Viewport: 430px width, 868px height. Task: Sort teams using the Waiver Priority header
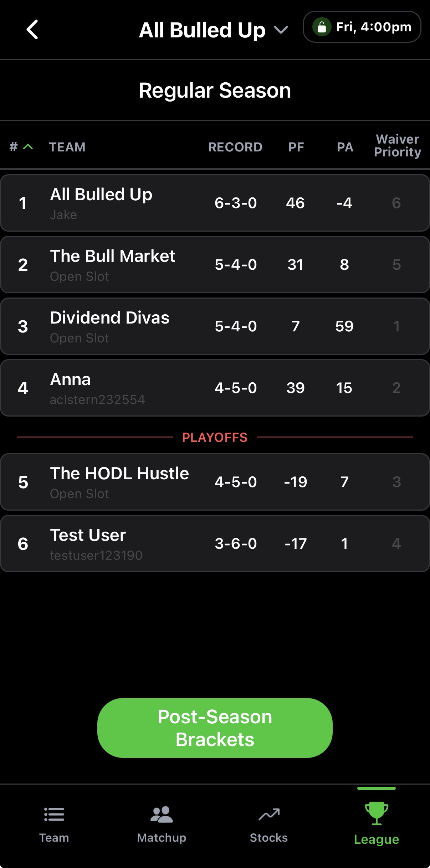(x=398, y=145)
